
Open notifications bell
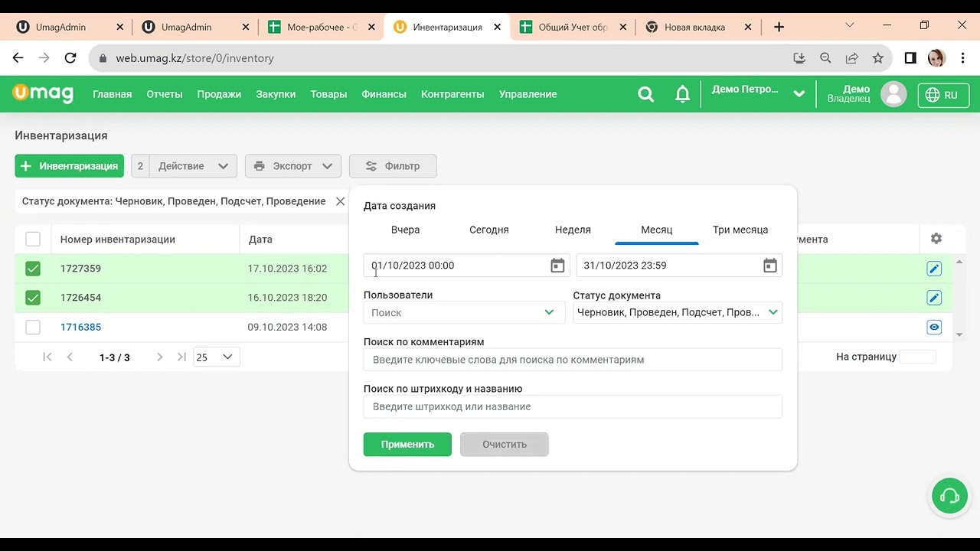(x=682, y=94)
